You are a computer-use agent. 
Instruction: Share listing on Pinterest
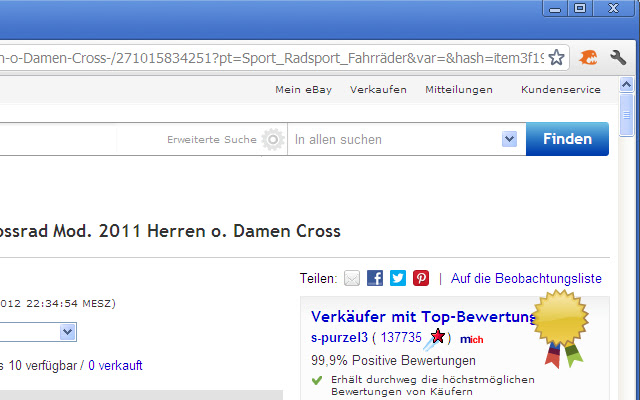point(421,278)
